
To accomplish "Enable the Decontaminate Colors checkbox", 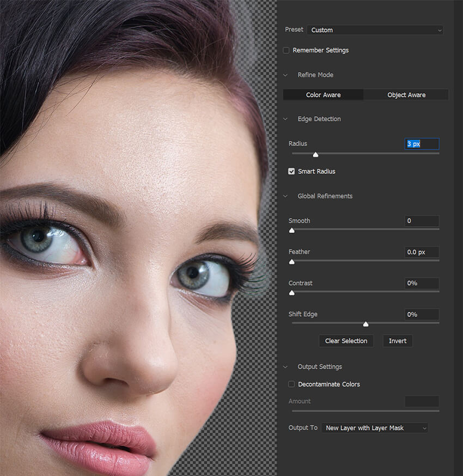I will [292, 384].
